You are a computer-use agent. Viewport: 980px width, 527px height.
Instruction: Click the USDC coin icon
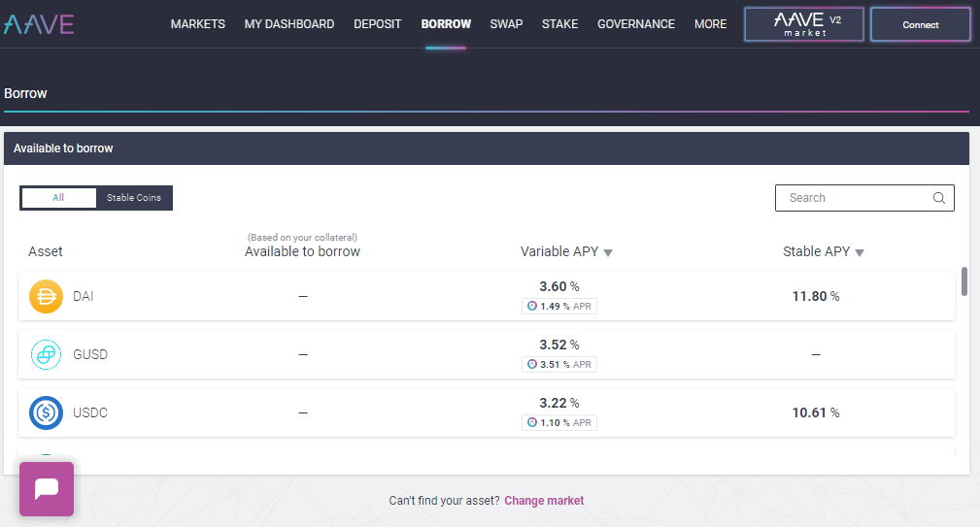tap(47, 412)
